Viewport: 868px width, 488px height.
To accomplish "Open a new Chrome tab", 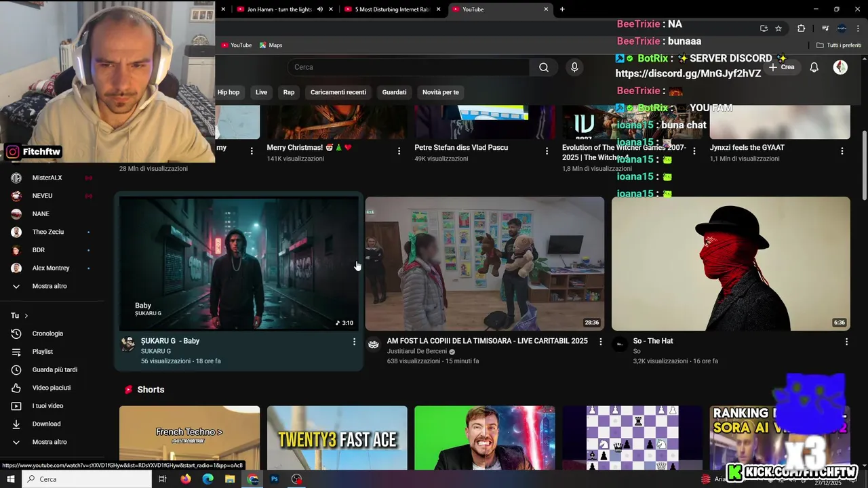I will click(562, 9).
